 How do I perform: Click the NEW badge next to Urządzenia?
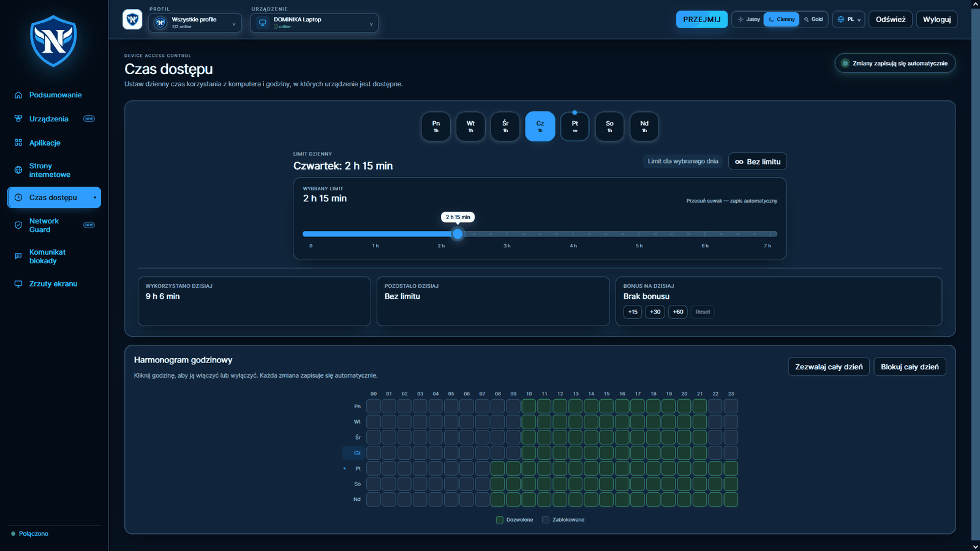coord(89,119)
